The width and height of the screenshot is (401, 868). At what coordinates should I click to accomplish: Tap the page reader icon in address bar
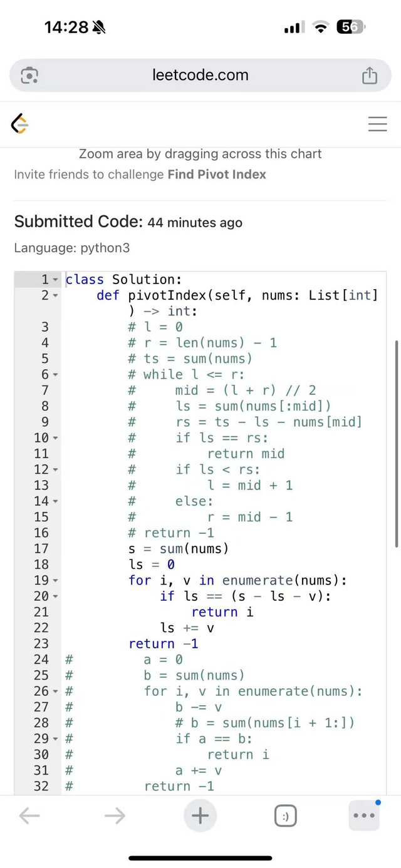tap(29, 76)
